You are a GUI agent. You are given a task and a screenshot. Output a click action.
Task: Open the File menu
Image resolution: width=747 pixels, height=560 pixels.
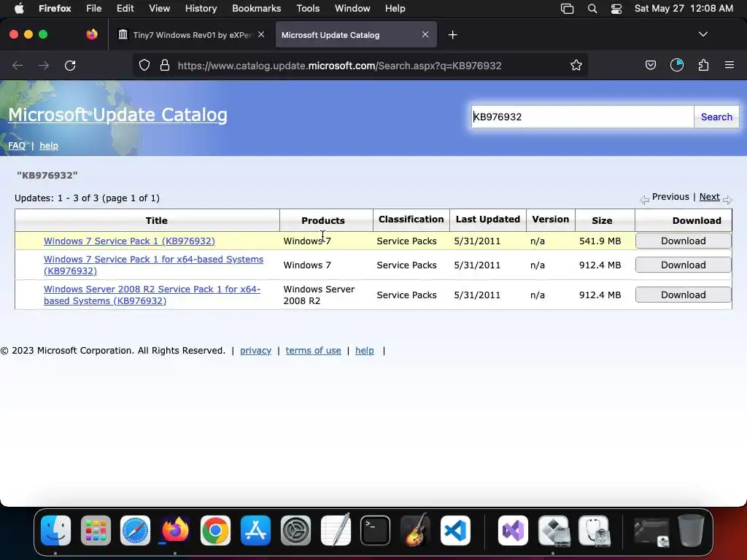click(x=93, y=9)
